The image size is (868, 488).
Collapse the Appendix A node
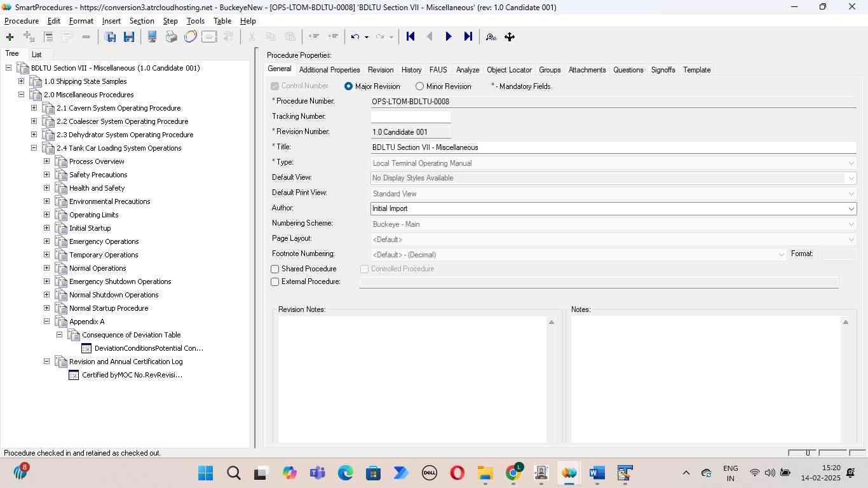coord(46,322)
